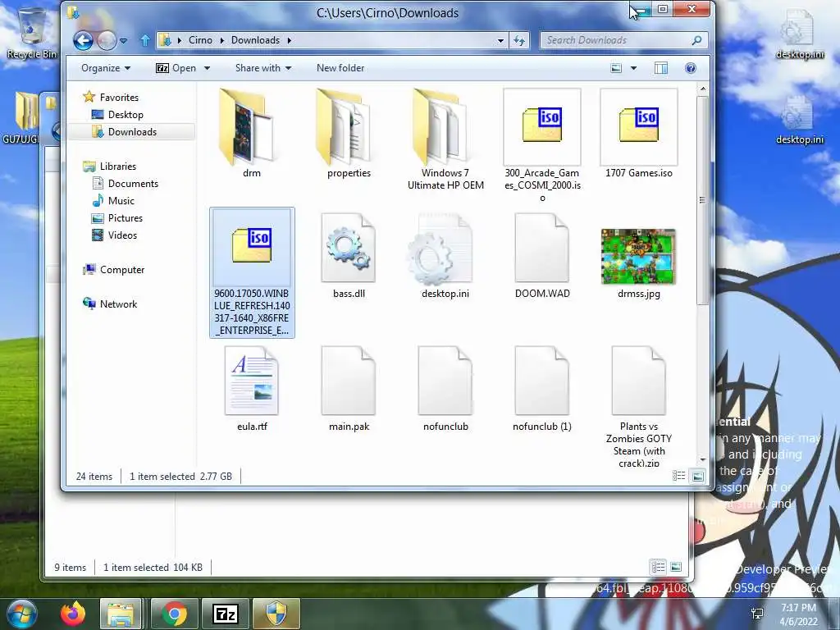Open Help via the question mark
The width and height of the screenshot is (840, 630).
click(x=691, y=68)
